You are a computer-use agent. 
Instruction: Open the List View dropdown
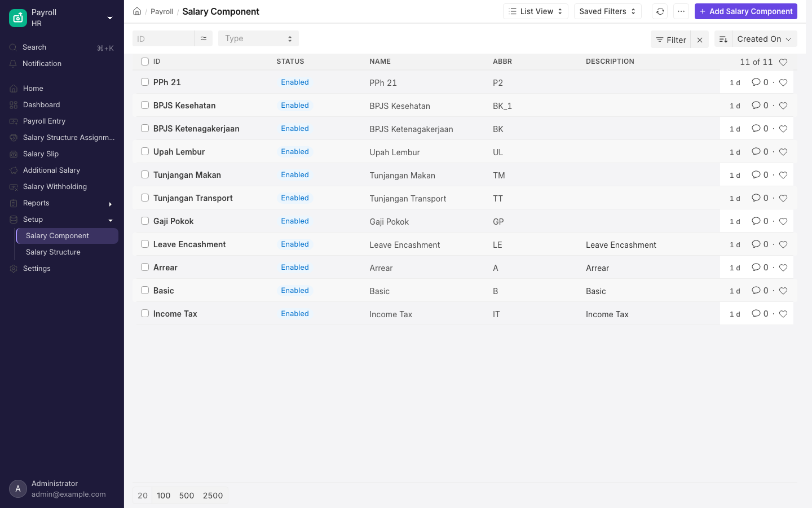pos(536,11)
